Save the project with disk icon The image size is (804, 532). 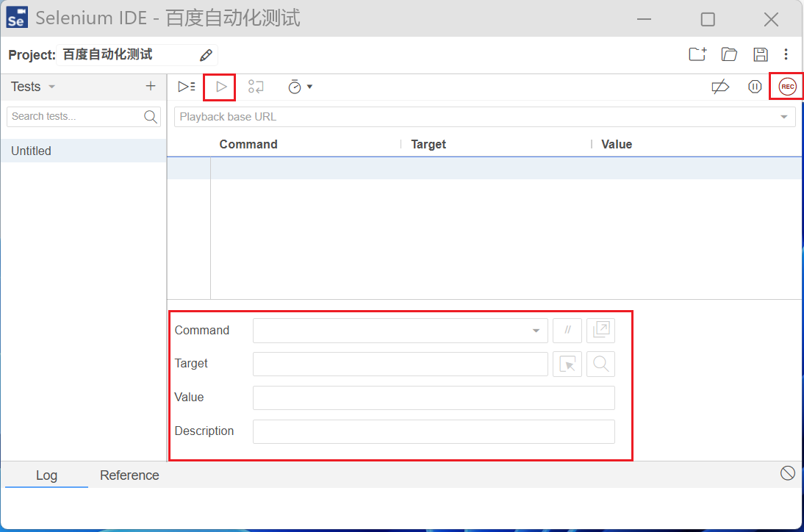(761, 54)
